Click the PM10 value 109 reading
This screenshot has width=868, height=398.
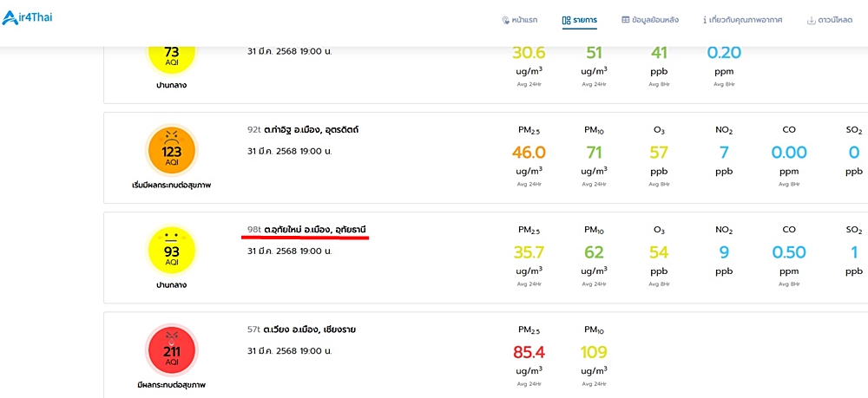[x=594, y=351]
